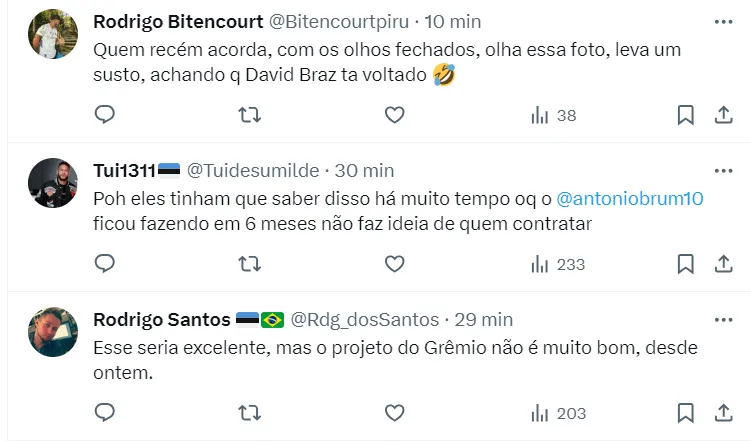Open more options on Rodrigo Bitencourt's tweet
The image size is (751, 441).
[x=723, y=21]
